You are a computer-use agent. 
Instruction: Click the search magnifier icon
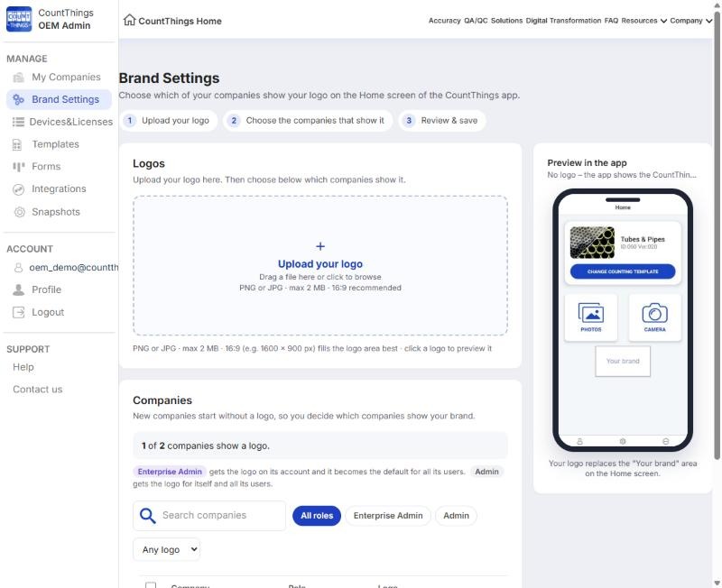tap(147, 516)
